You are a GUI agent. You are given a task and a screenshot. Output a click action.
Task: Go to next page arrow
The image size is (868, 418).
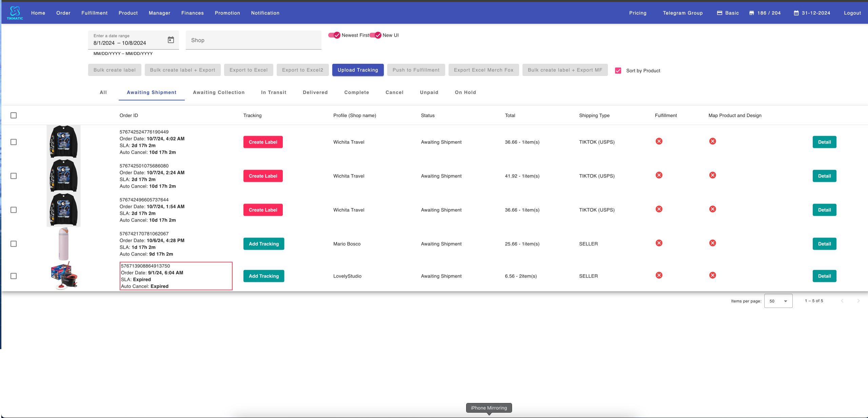[x=858, y=301]
